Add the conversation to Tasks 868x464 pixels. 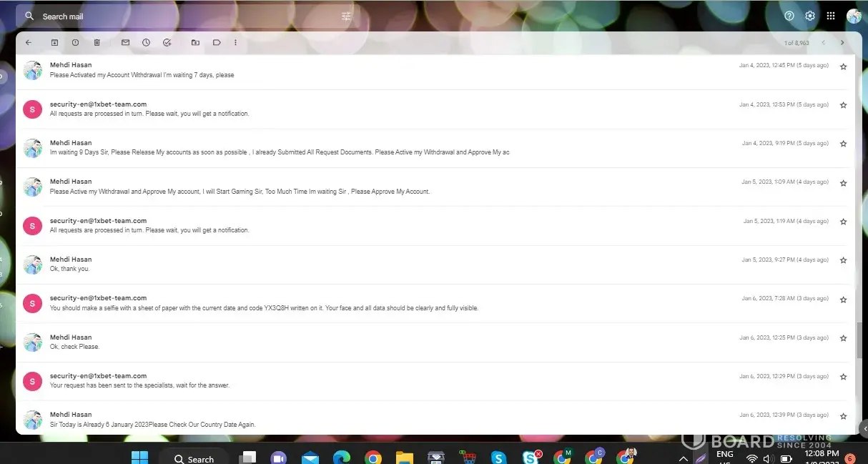pos(167,43)
